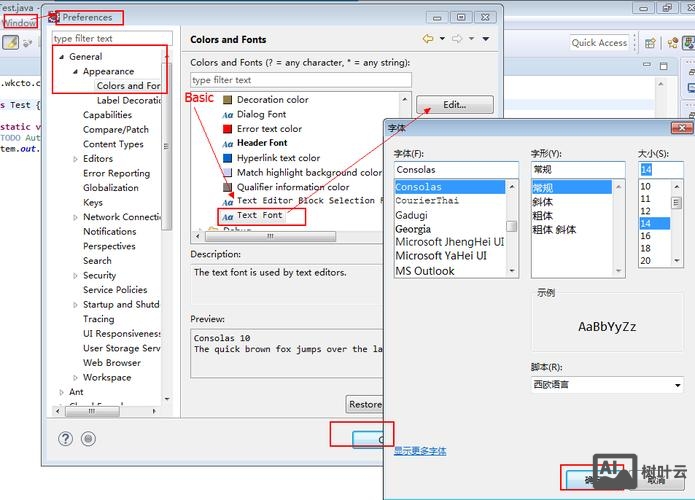Click the Help question mark icon
The height and width of the screenshot is (500, 695).
(65, 439)
